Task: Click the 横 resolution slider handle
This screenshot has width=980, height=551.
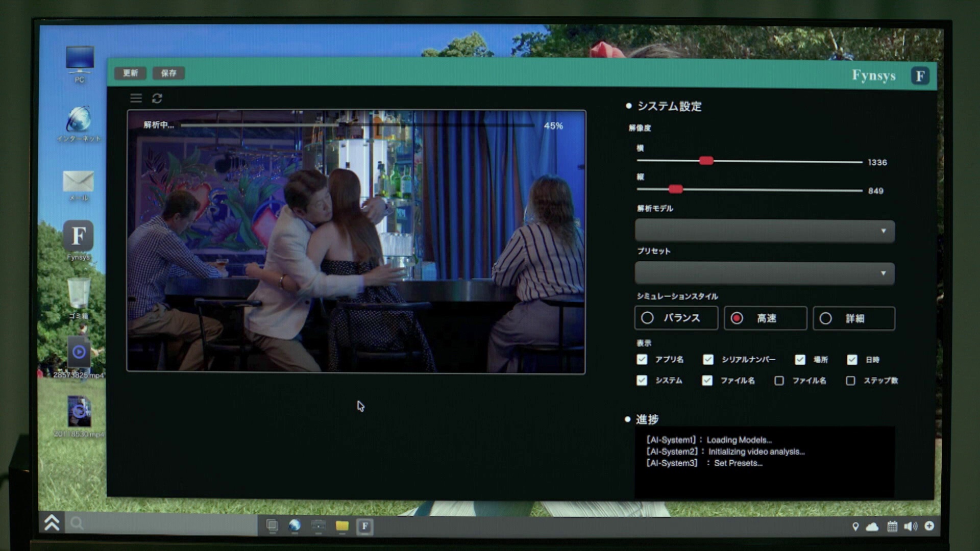Action: tap(706, 161)
